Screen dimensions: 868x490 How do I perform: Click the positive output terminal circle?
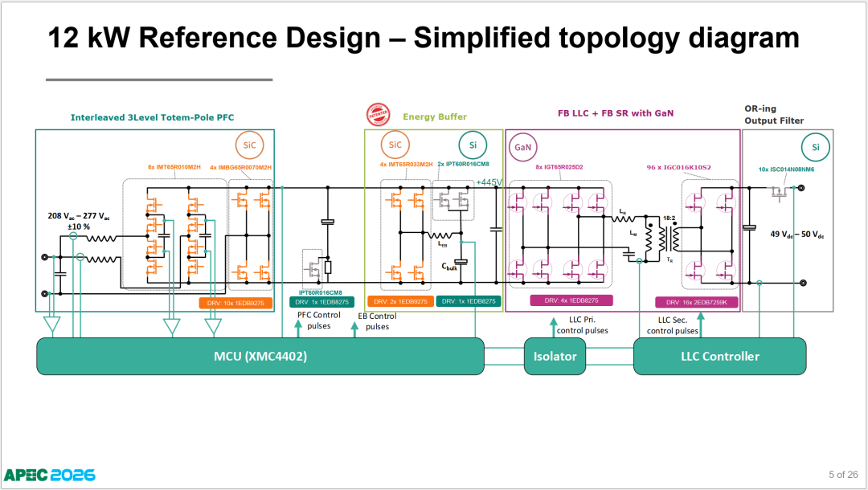pos(801,188)
